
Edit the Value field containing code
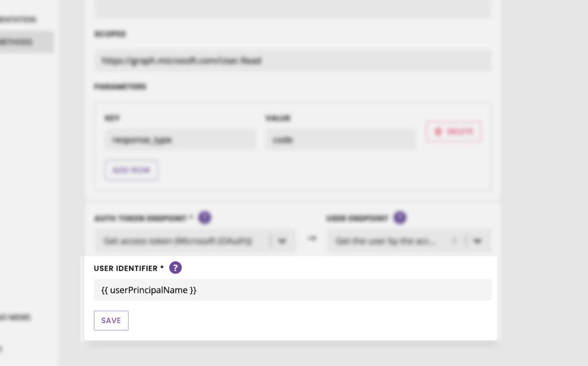pos(341,140)
